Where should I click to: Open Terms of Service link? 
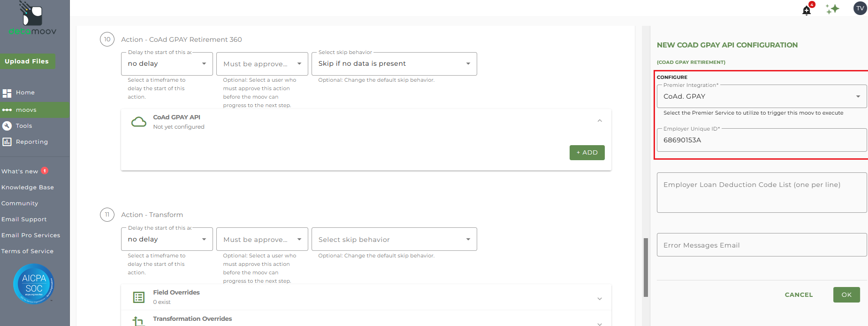(27, 251)
